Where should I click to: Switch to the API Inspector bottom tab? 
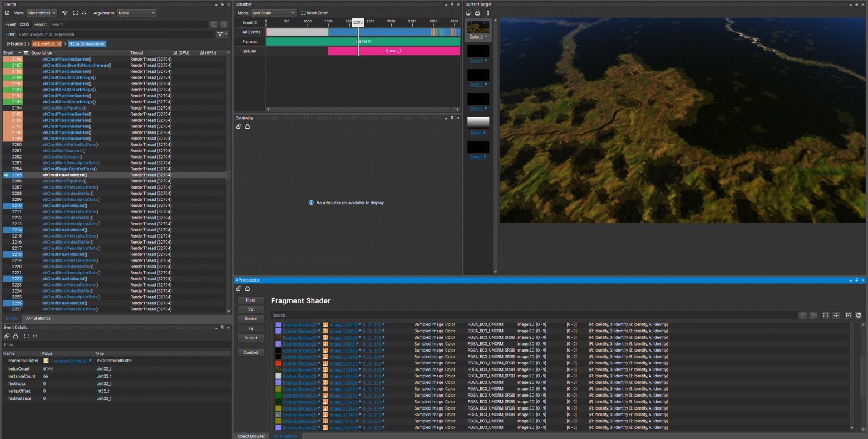coord(285,436)
